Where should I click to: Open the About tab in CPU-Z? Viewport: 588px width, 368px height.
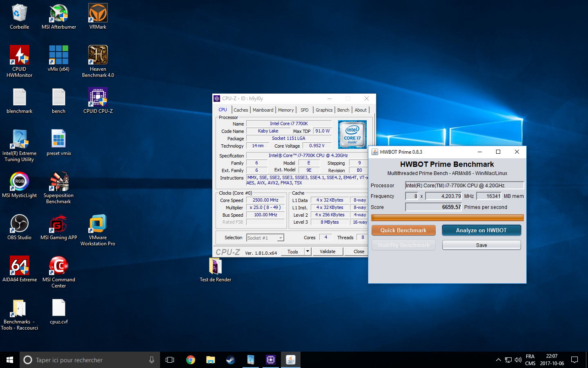(361, 110)
